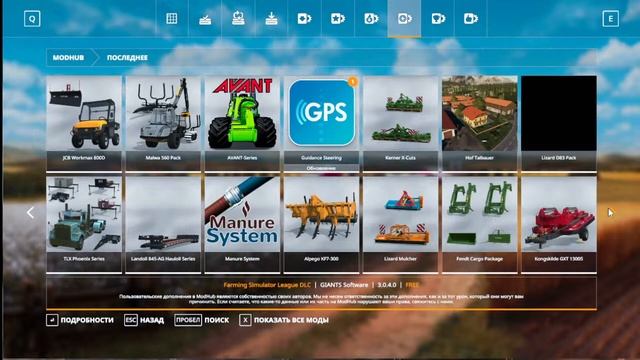Image resolution: width=640 pixels, height=360 pixels.
Task: Open the grid categories tab icon
Action: click(x=172, y=18)
